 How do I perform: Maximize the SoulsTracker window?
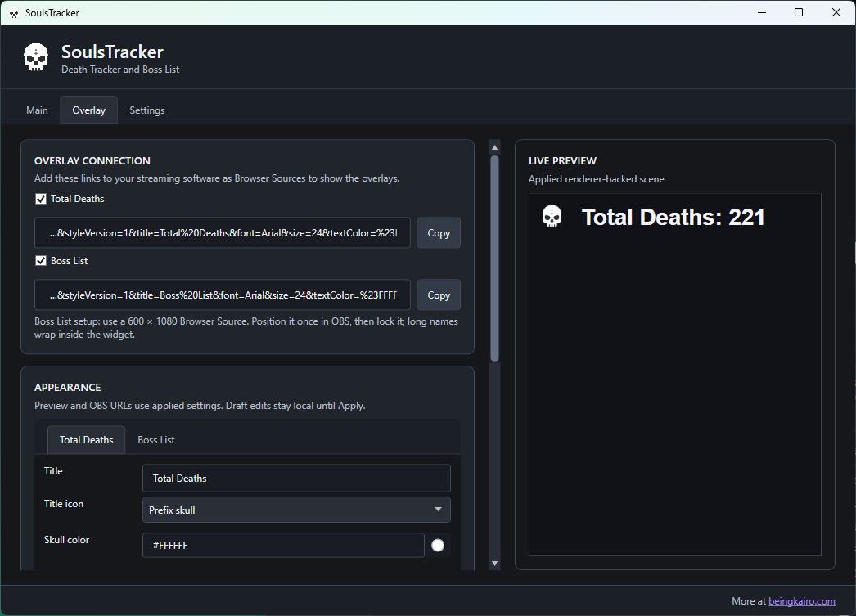pos(799,12)
